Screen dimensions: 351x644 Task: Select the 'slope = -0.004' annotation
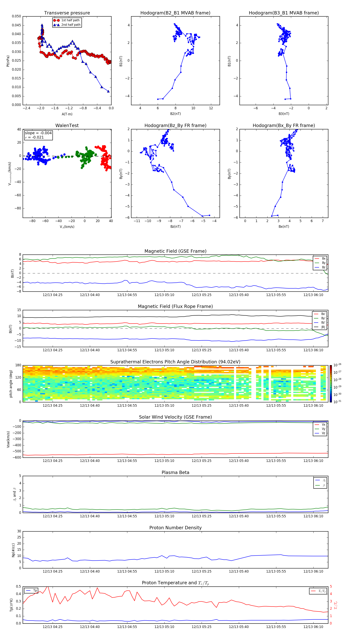[38, 133]
